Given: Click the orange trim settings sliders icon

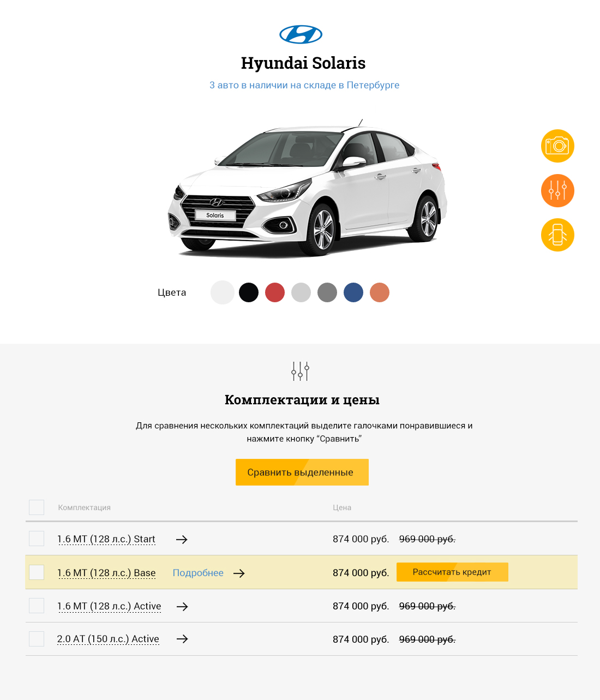Looking at the screenshot, I should click(557, 190).
